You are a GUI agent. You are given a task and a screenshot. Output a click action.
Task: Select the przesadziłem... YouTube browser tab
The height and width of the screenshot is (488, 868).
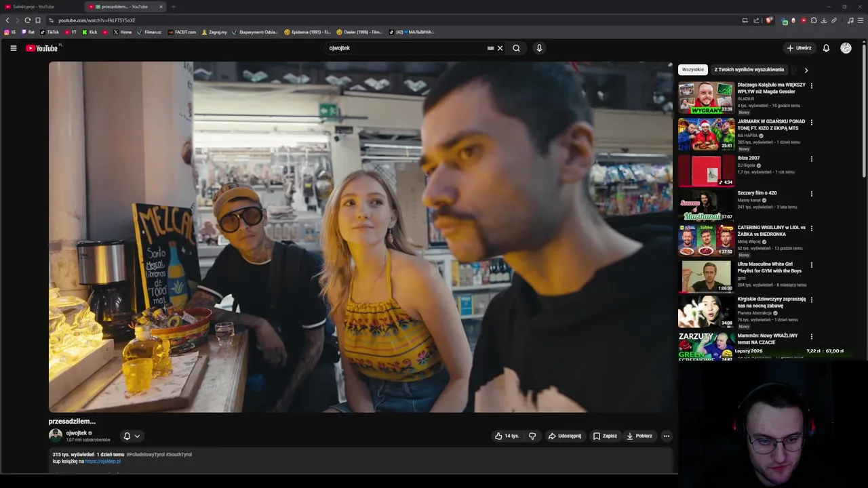[x=126, y=7]
